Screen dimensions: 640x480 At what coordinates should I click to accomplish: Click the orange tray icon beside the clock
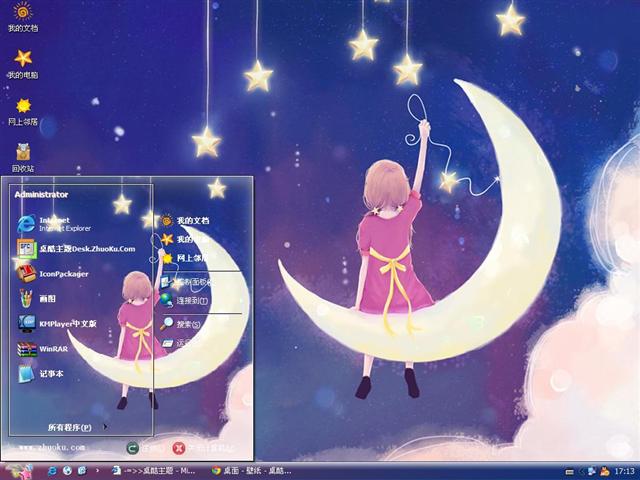605,471
